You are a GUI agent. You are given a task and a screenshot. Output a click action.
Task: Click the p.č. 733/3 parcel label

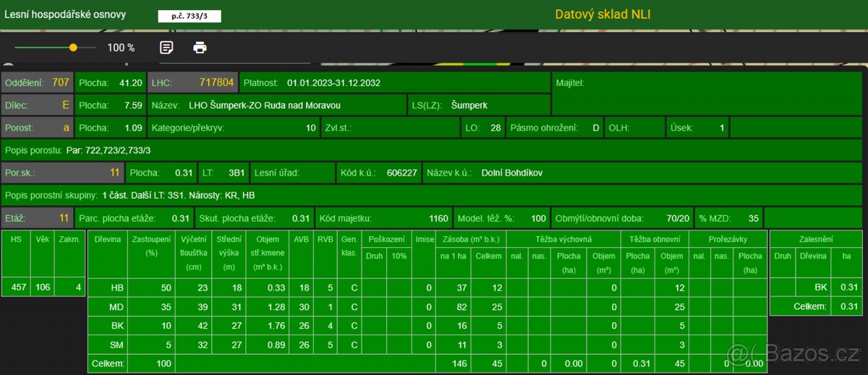[x=190, y=16]
